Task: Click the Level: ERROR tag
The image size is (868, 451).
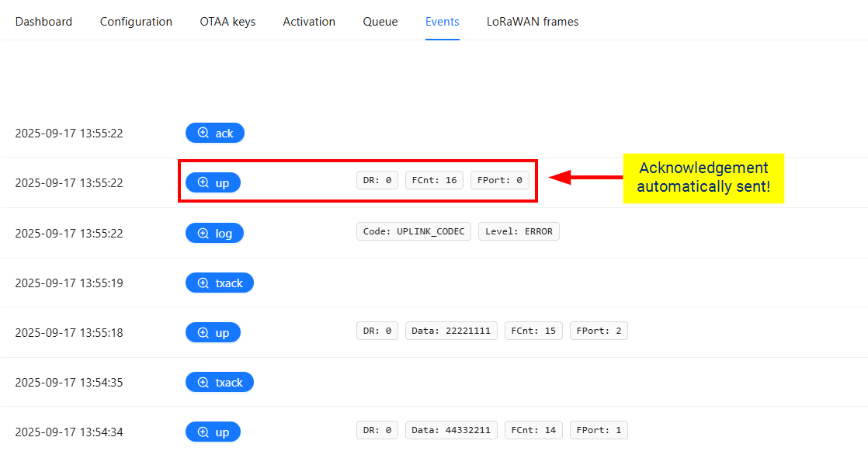Action: tap(519, 231)
